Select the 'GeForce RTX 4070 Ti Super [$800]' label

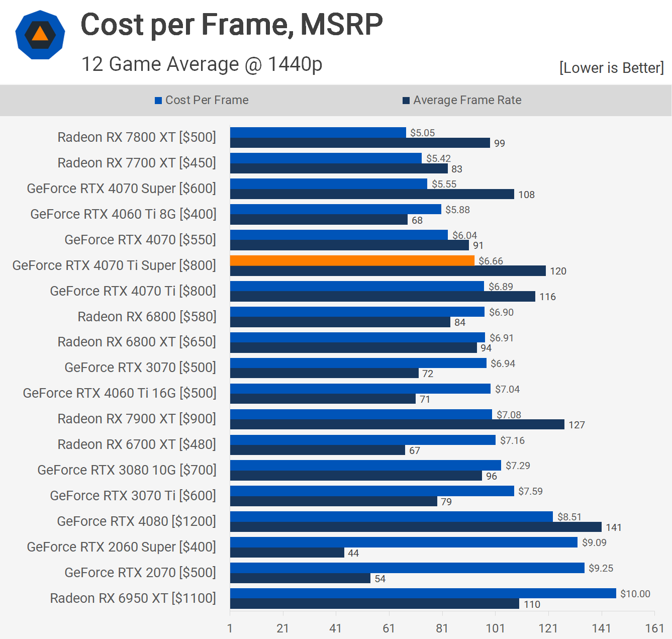114,265
